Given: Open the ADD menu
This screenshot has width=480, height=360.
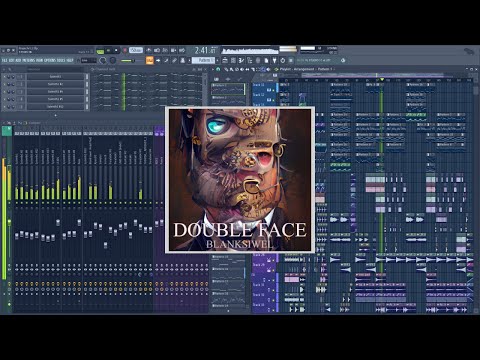Looking at the screenshot, I should coord(18,60).
